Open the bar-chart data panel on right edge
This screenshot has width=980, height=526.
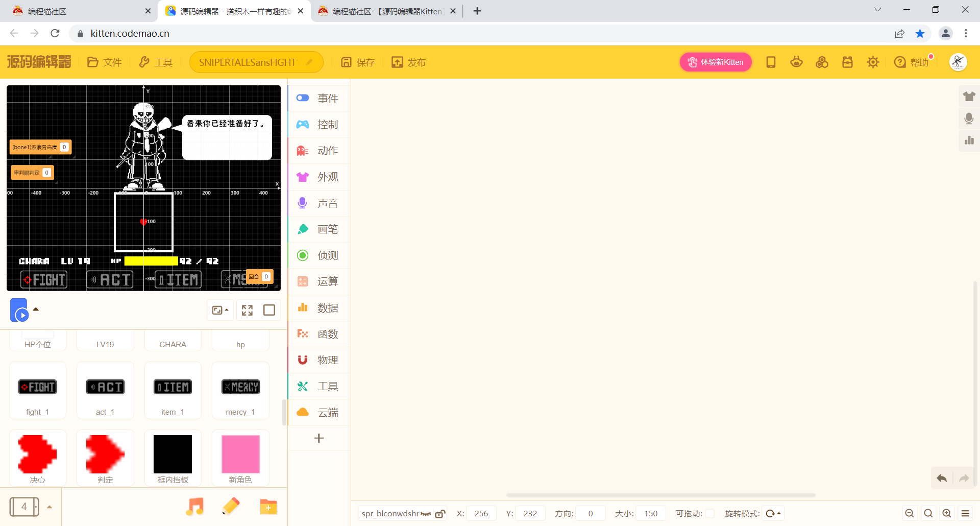point(969,140)
